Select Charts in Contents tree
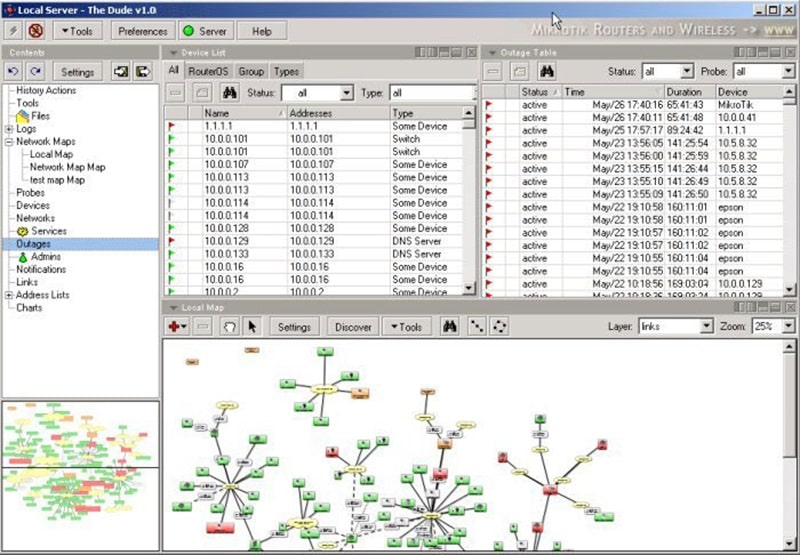Screen dimensions: 800x555 pos(29,308)
